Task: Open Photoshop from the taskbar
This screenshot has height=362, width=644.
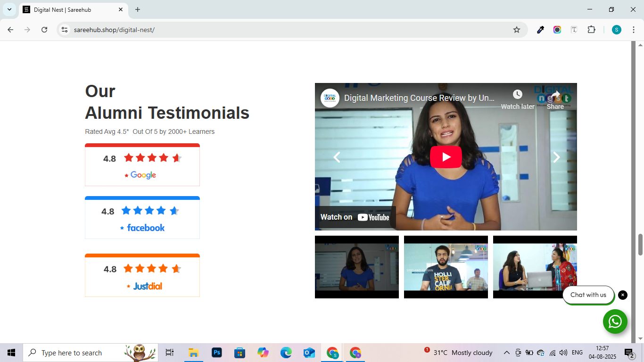Action: [x=217, y=353]
